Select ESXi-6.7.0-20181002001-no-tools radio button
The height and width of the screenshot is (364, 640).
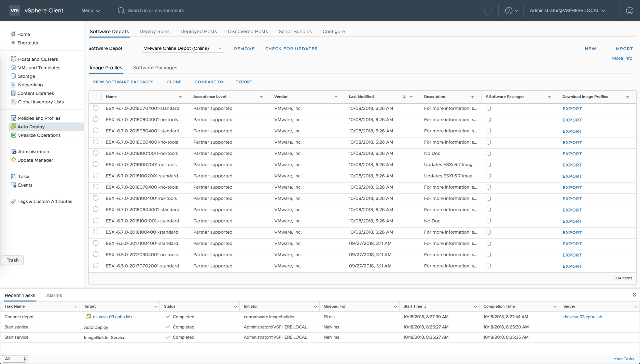96,164
